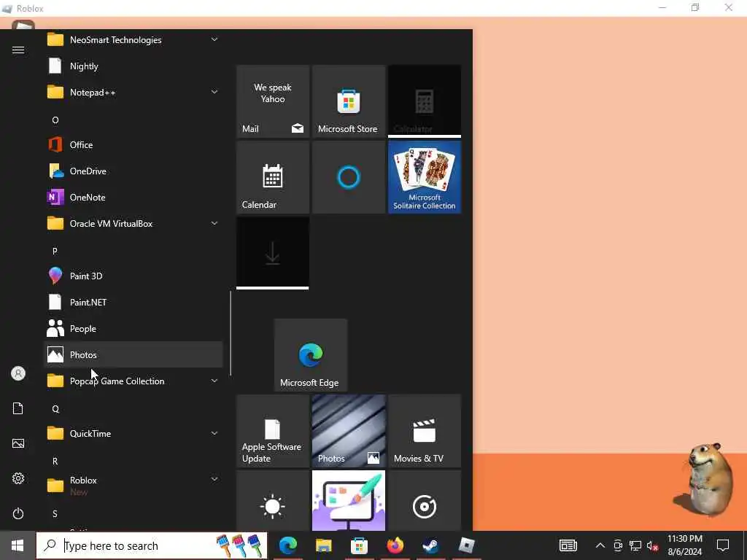Screen dimensions: 747x560
Task: Expand the Start menu hamburger
Action: pyautogui.click(x=18, y=50)
